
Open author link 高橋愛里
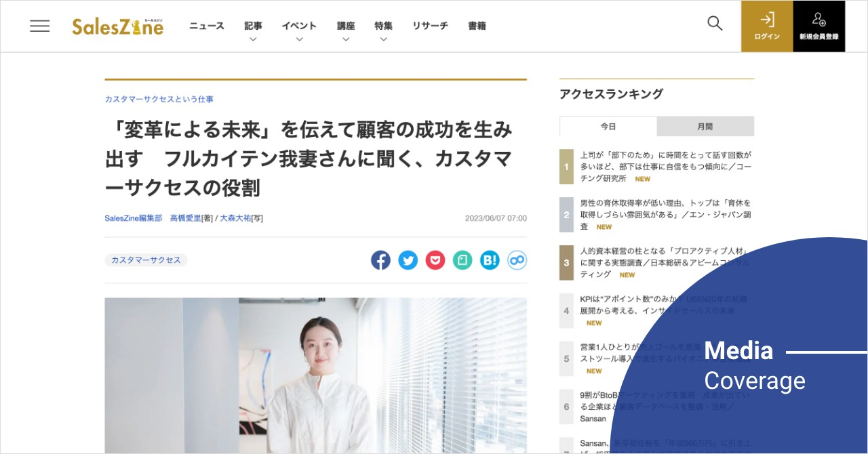coord(185,218)
